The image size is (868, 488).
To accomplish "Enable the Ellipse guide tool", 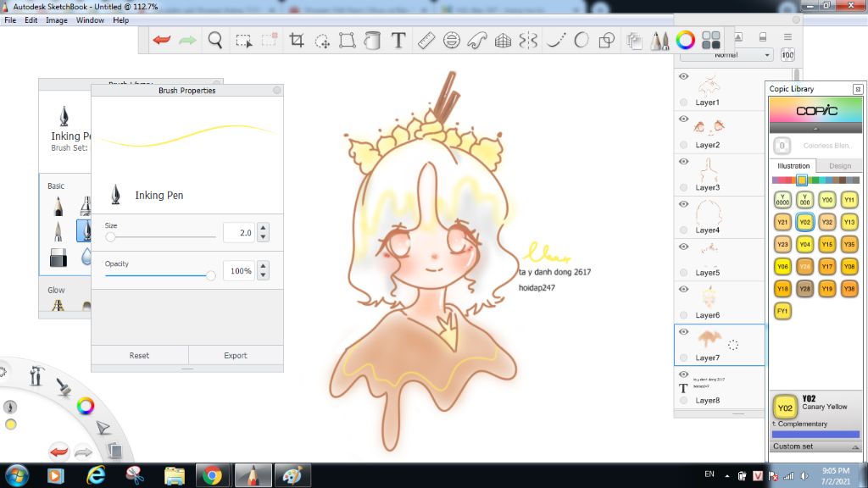I will (452, 40).
